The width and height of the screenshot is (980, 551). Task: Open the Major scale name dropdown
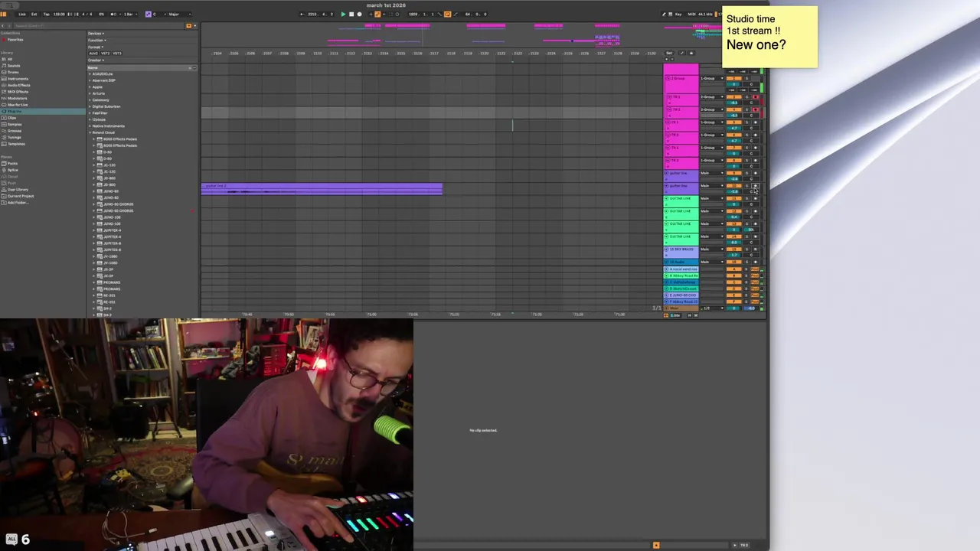(x=179, y=14)
